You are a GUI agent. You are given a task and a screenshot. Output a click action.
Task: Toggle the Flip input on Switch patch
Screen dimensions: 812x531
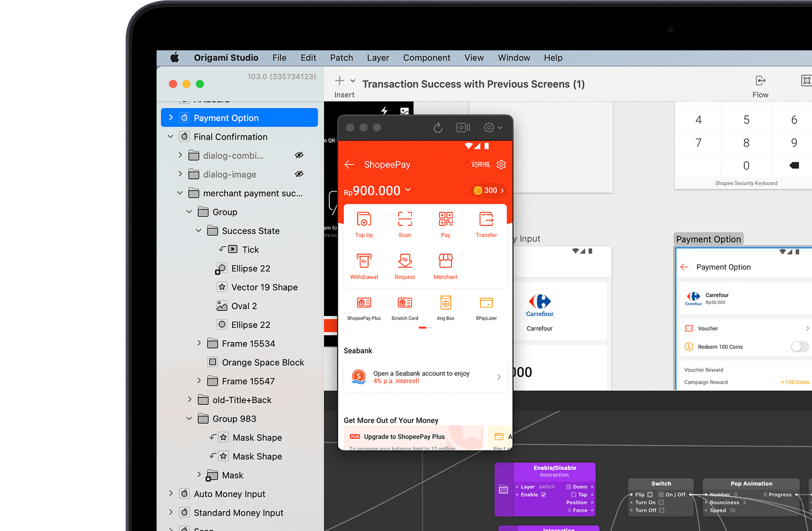(650, 495)
